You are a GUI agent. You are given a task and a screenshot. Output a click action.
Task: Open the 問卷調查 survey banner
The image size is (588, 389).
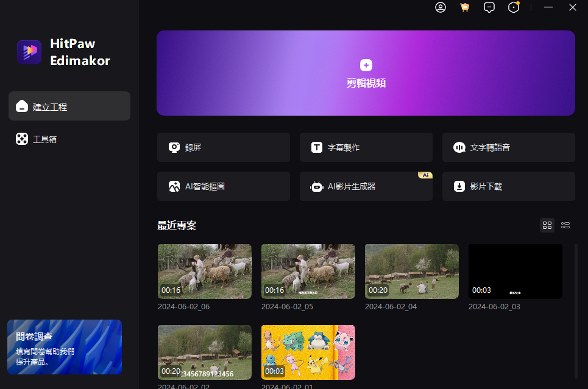pos(65,347)
